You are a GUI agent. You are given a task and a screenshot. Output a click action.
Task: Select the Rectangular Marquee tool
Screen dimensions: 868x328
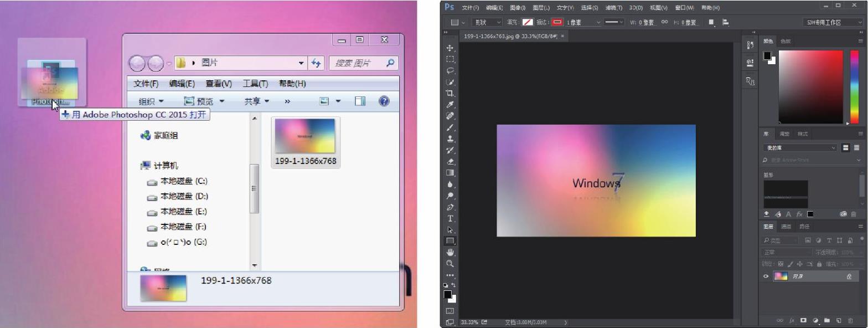450,59
